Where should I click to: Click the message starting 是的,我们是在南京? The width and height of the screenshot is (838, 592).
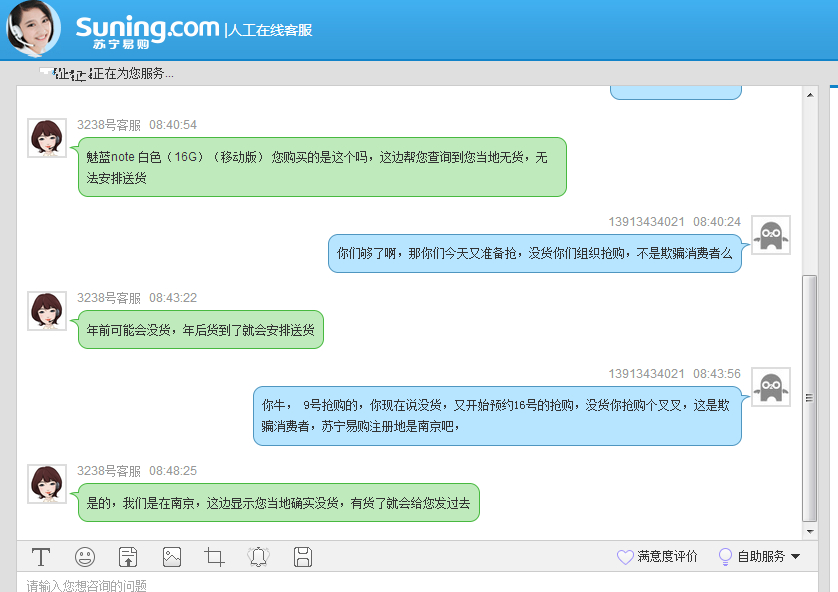[279, 503]
